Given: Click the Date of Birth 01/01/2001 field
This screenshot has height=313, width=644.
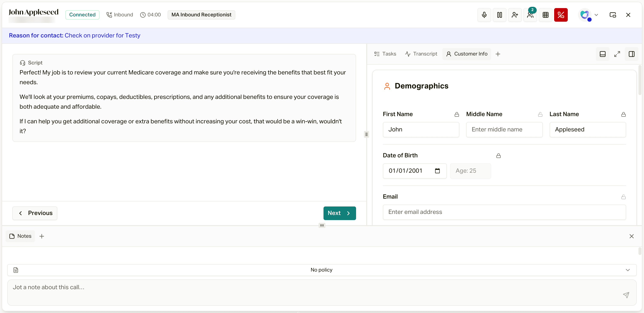Looking at the screenshot, I should [414, 171].
